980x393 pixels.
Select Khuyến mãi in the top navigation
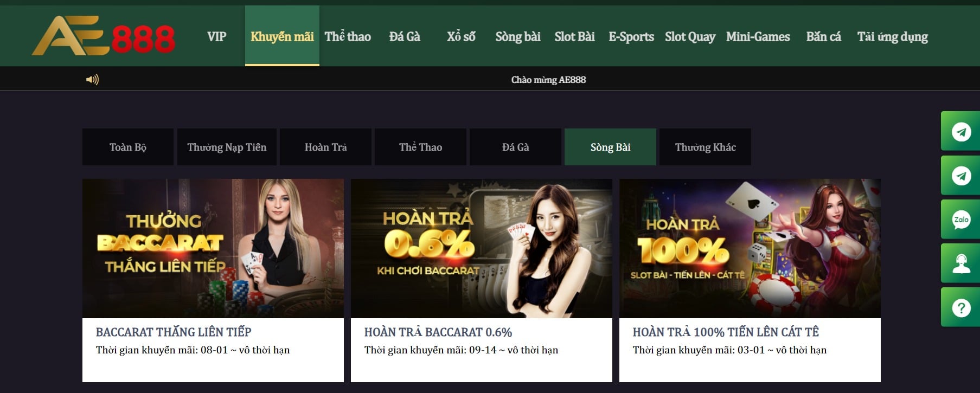pos(282,36)
